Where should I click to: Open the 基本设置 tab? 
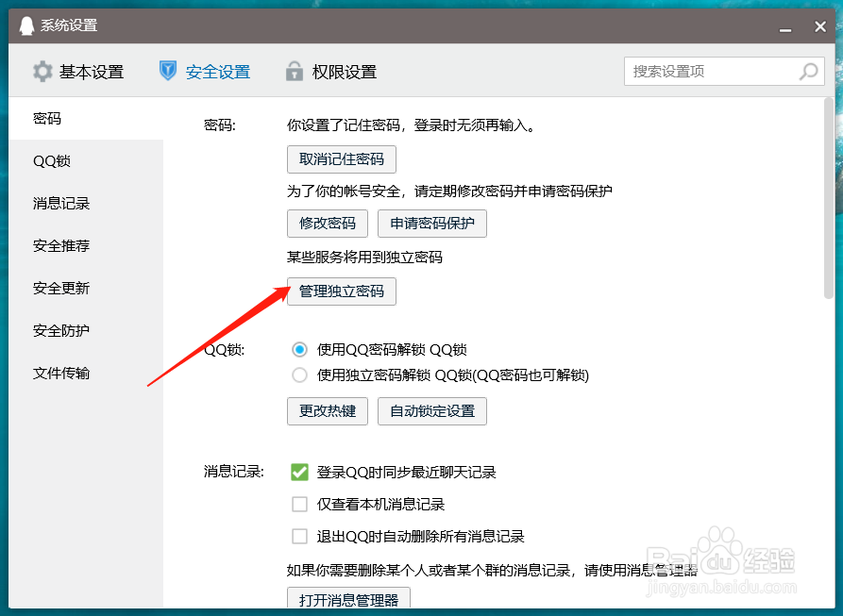pyautogui.click(x=78, y=72)
